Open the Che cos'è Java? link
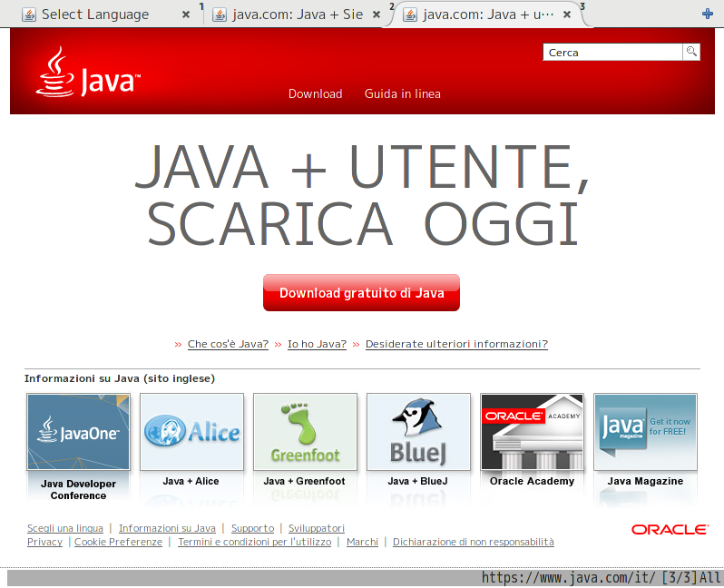The height and width of the screenshot is (588, 724). coord(228,344)
